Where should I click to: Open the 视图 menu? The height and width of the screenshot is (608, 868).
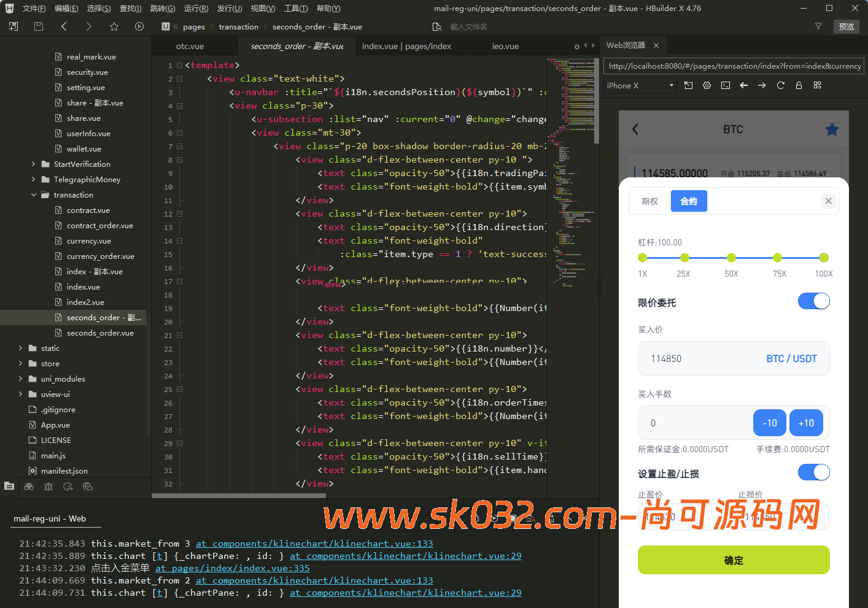coord(263,8)
